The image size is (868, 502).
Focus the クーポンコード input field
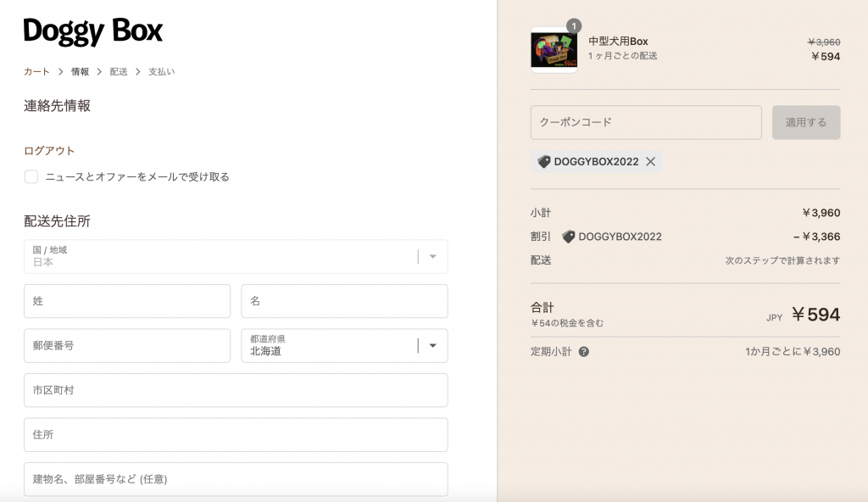coord(646,122)
